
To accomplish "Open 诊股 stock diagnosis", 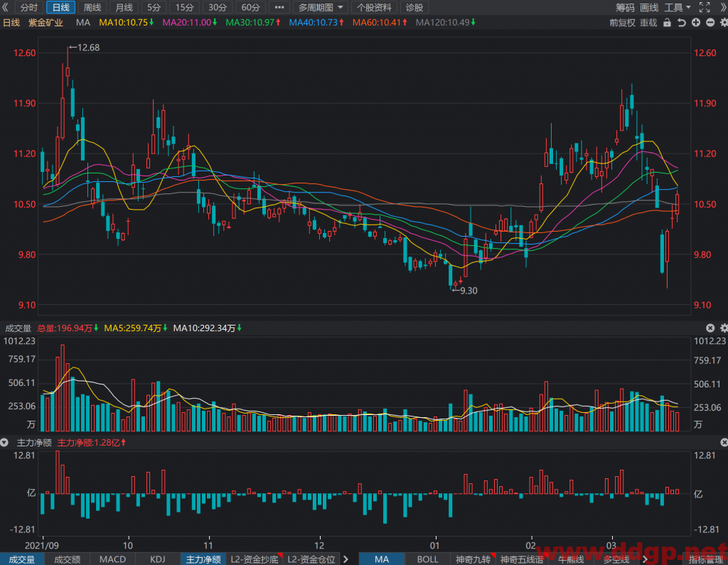I will (x=414, y=7).
